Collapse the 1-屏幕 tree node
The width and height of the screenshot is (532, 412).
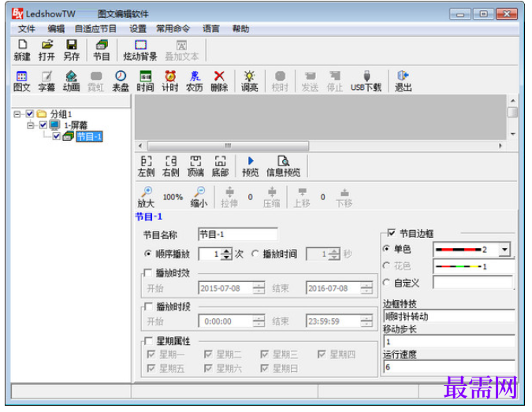click(30, 125)
